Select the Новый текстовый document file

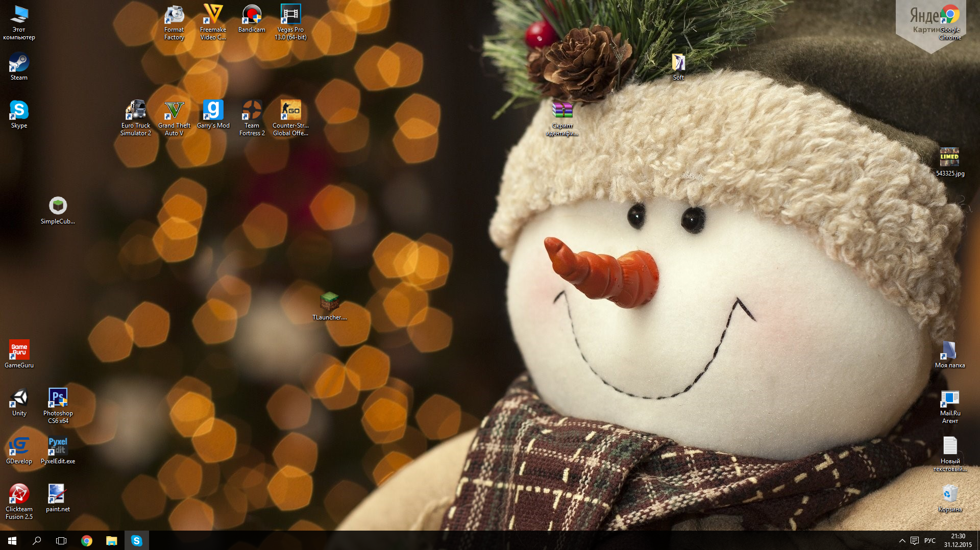(x=950, y=454)
